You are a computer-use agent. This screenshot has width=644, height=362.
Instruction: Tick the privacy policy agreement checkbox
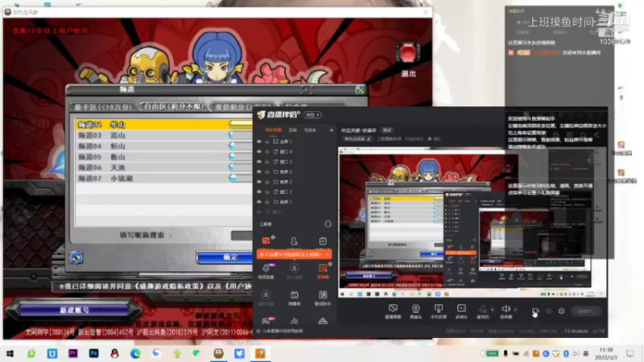[62, 286]
